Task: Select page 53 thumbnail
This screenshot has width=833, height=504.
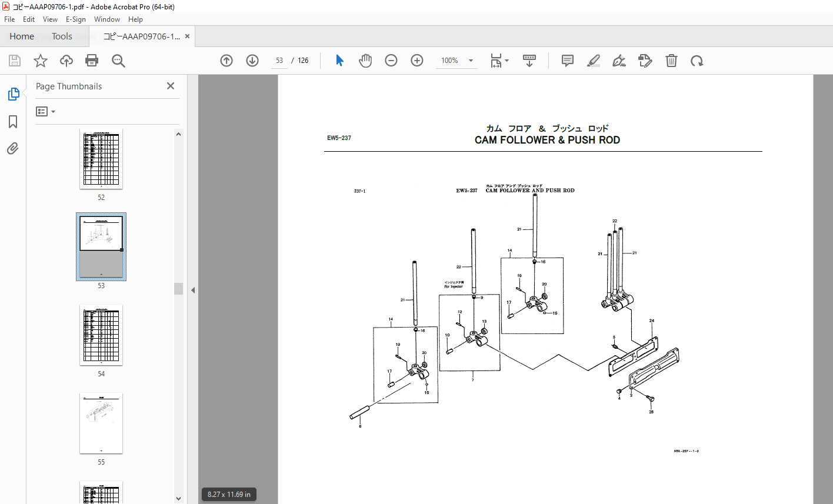Action: coord(101,246)
